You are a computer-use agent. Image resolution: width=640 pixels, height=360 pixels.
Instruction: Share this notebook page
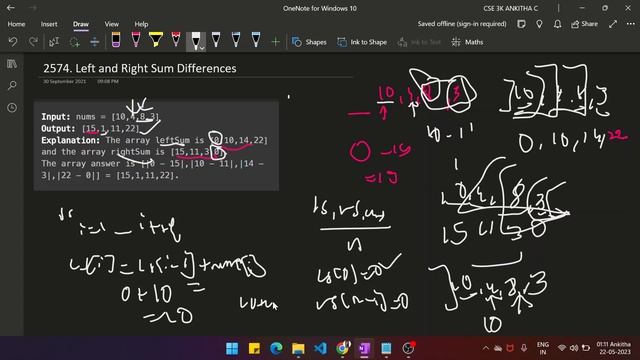(x=585, y=24)
